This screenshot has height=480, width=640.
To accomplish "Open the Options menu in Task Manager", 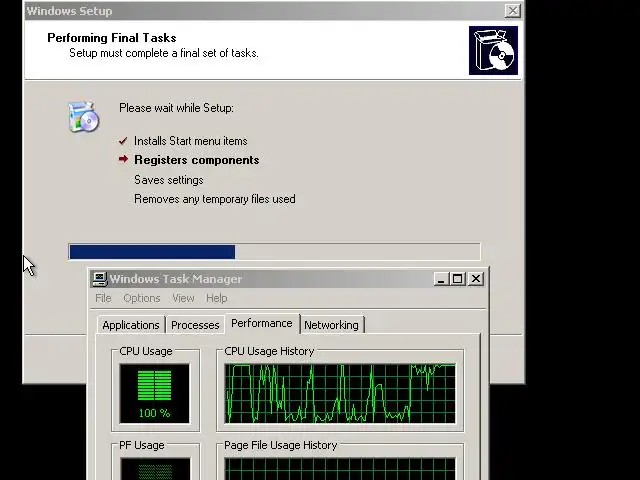I will tap(142, 298).
